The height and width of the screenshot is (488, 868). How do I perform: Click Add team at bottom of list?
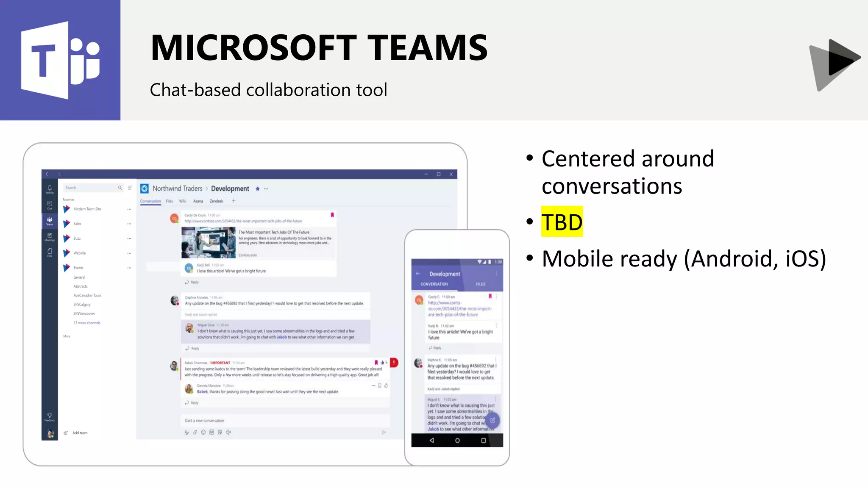point(76,433)
